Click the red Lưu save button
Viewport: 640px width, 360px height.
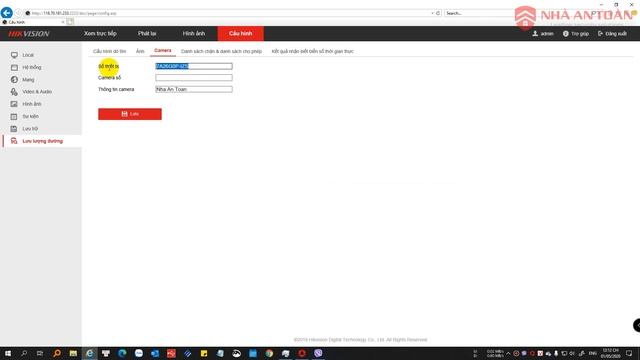click(130, 114)
